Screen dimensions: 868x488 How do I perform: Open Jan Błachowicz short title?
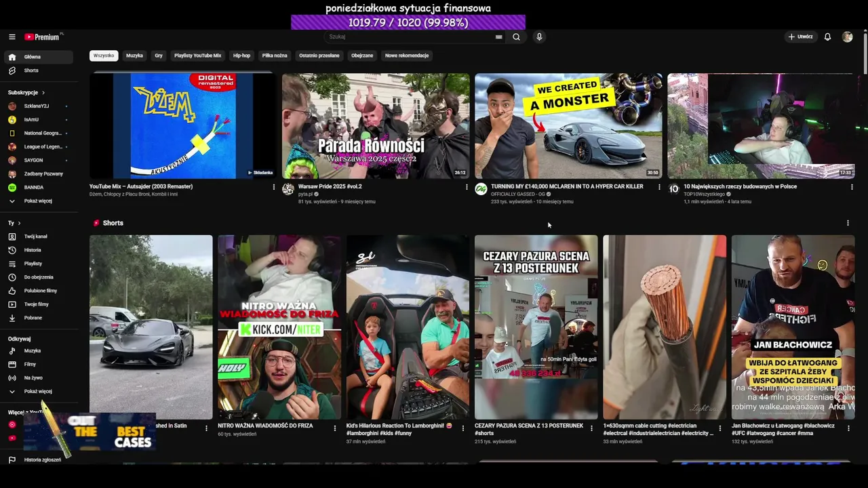(783, 429)
